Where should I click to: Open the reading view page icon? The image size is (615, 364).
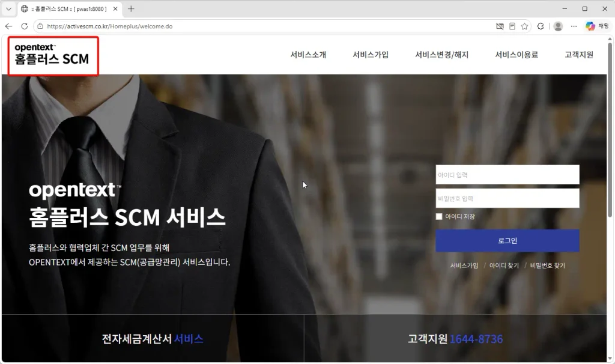click(512, 26)
